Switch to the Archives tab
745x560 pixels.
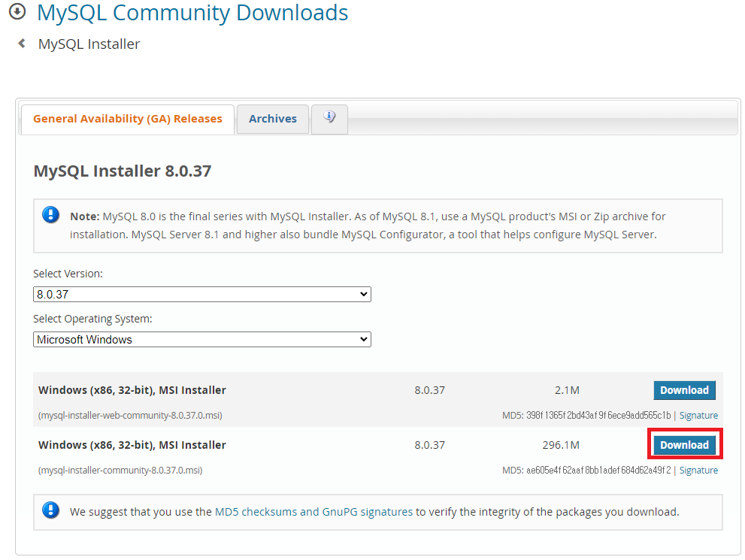coord(273,119)
